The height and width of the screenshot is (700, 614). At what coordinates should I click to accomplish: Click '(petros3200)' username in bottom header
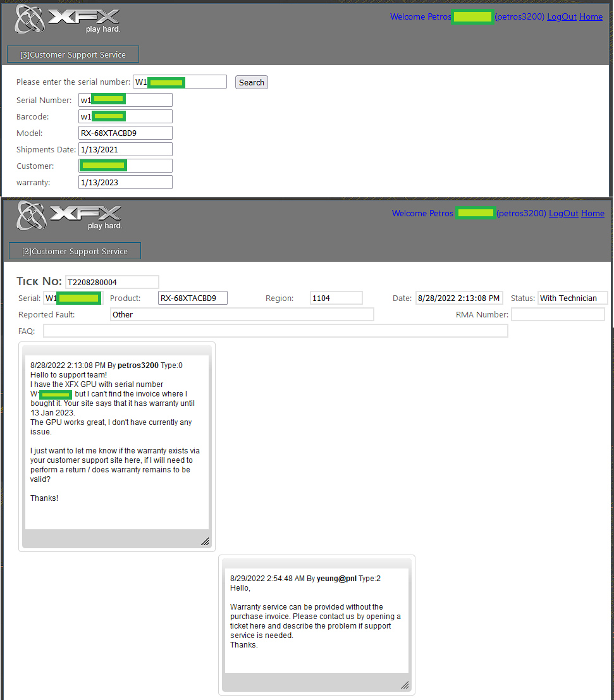[x=521, y=213]
